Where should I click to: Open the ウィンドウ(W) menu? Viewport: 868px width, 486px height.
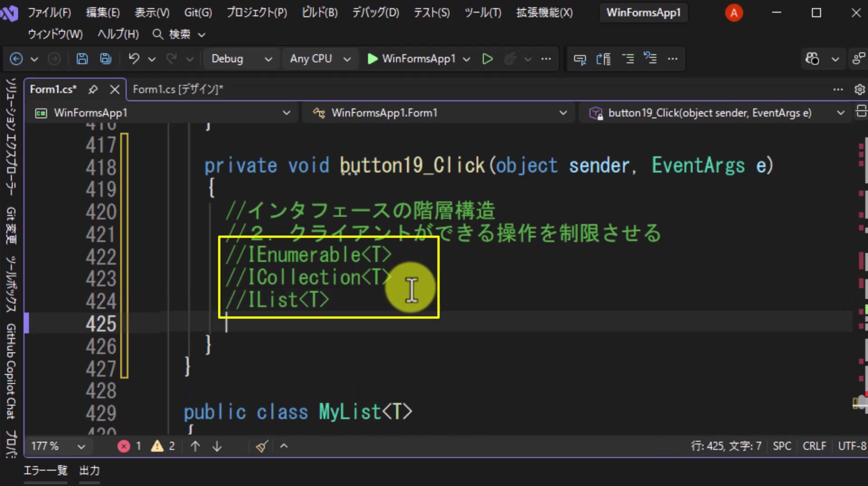point(55,34)
